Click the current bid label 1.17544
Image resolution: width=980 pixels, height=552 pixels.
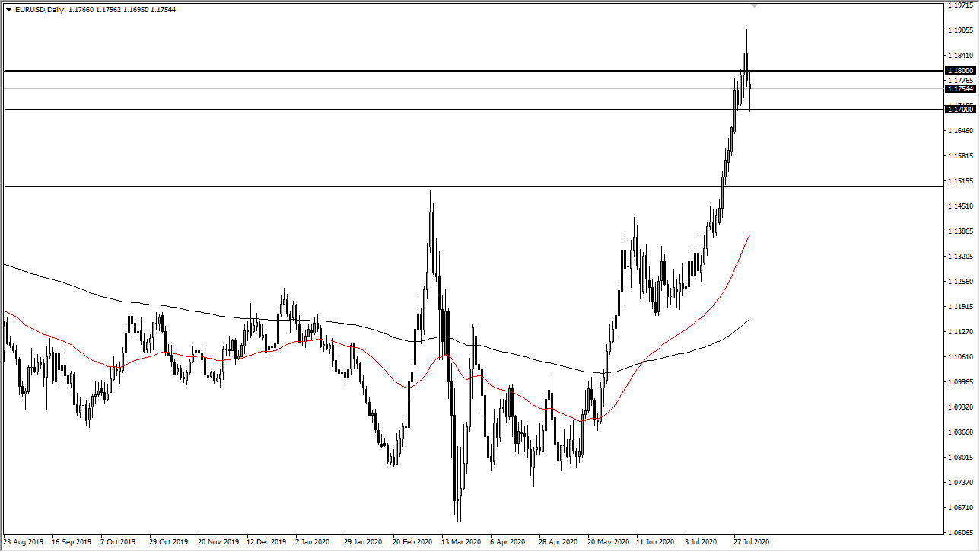pos(959,89)
